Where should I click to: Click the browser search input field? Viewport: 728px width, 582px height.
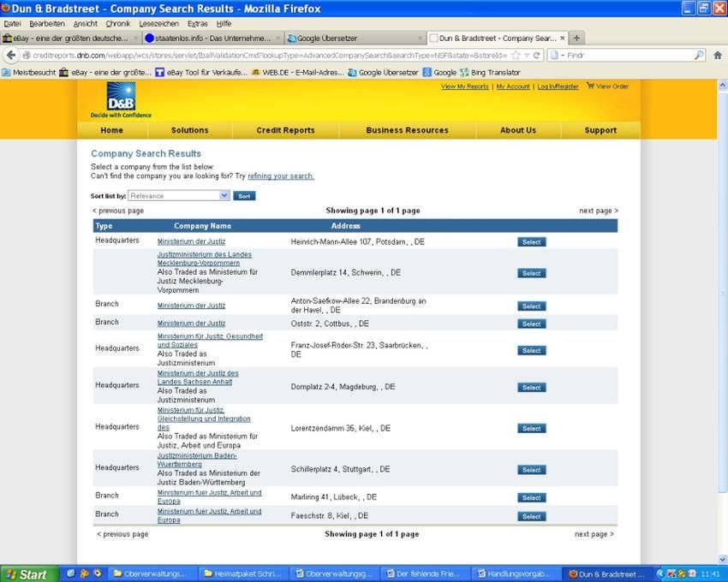(x=627, y=56)
